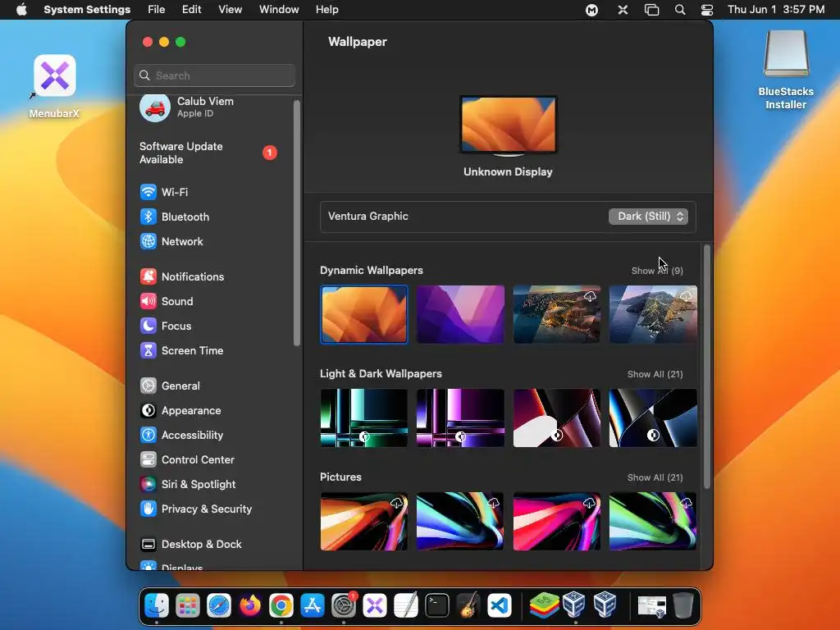The image size is (840, 630).
Task: Select purple Monterey dynamic wallpaper
Action: click(460, 314)
